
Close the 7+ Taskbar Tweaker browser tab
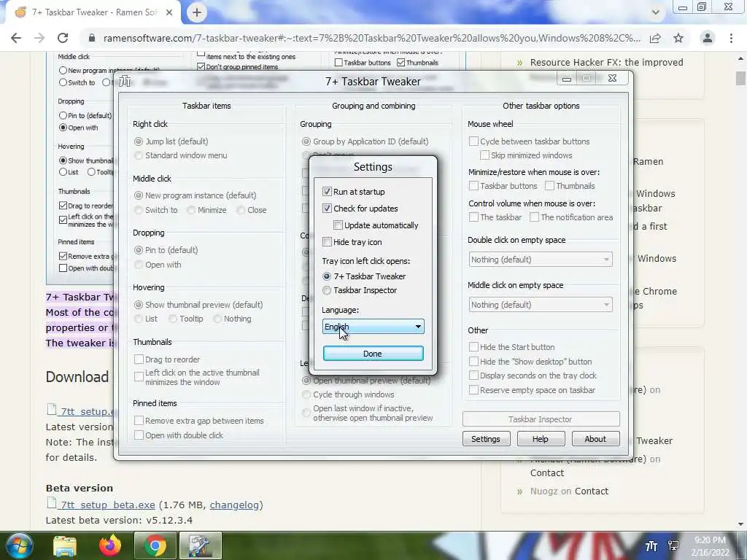(169, 12)
